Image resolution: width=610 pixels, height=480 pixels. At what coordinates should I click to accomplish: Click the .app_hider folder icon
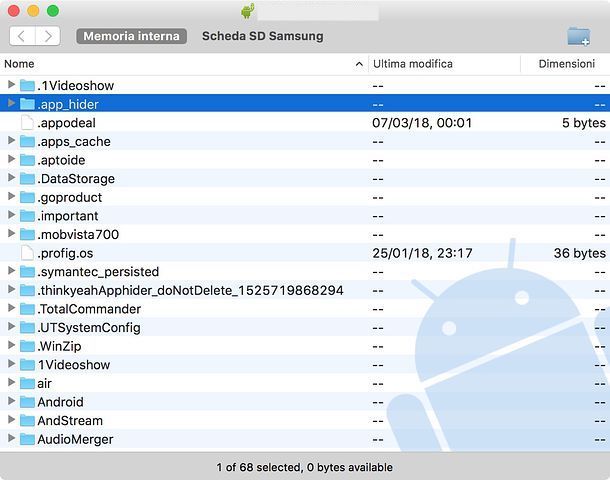(x=27, y=104)
